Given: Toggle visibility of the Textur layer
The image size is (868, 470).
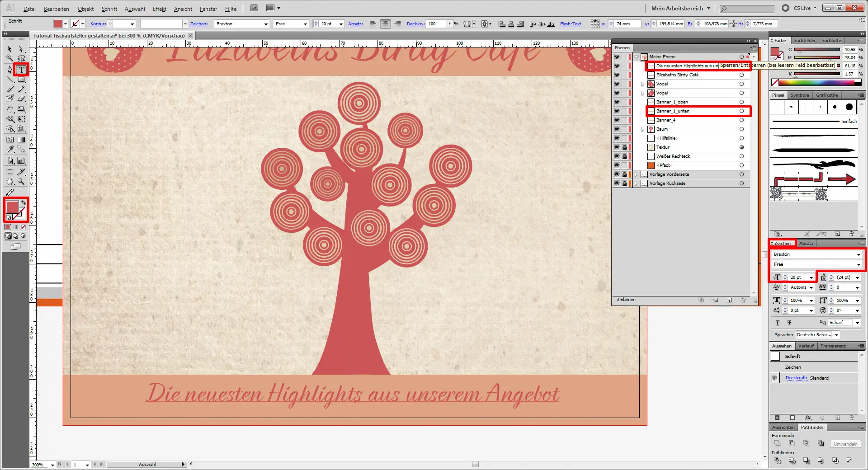Looking at the screenshot, I should [x=617, y=147].
